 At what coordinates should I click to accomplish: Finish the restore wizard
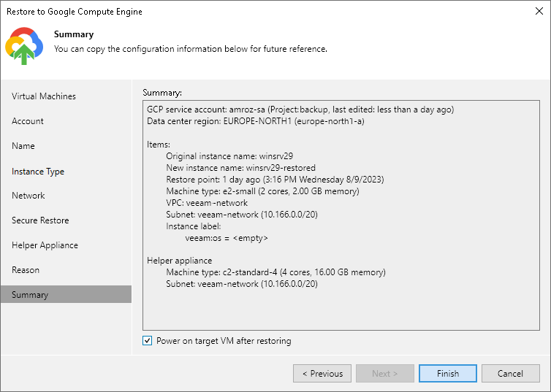[x=448, y=374]
